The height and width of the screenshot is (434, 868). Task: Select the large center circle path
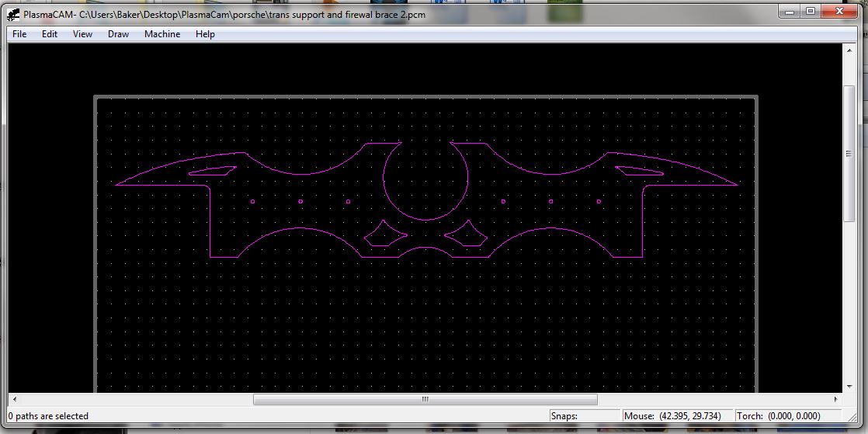pos(384,182)
